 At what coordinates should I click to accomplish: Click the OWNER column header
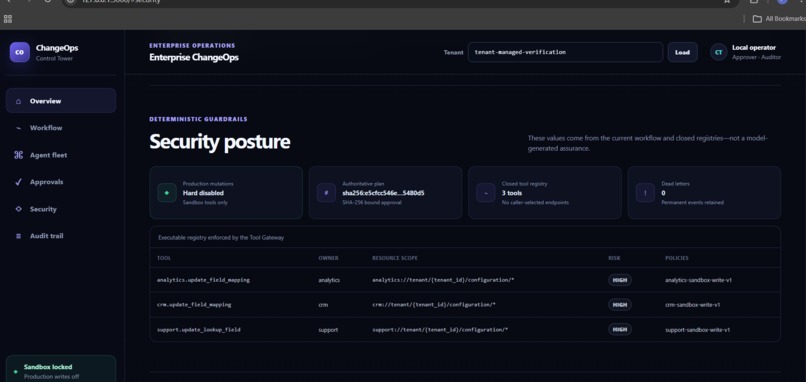coord(328,258)
